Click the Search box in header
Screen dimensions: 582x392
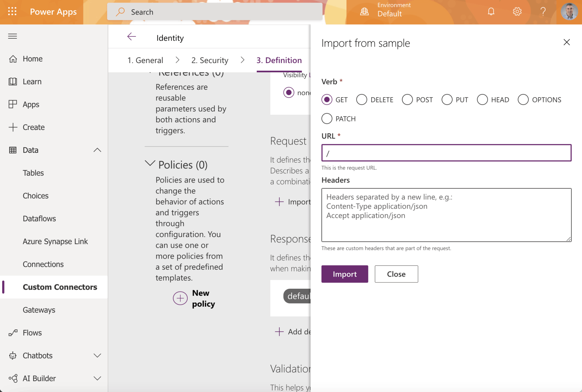215,12
